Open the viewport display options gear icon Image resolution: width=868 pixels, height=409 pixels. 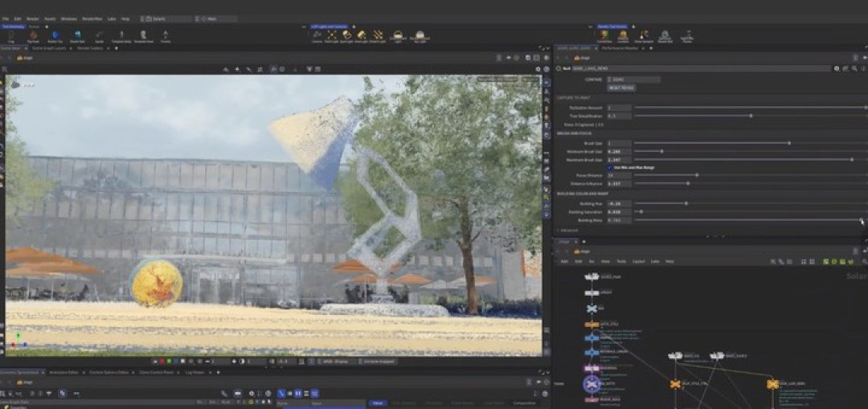tap(538, 69)
